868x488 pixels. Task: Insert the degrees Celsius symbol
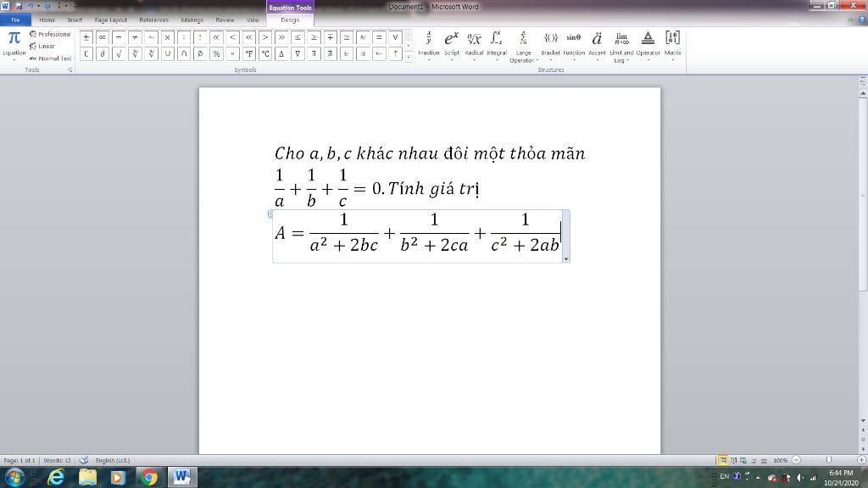pos(265,53)
